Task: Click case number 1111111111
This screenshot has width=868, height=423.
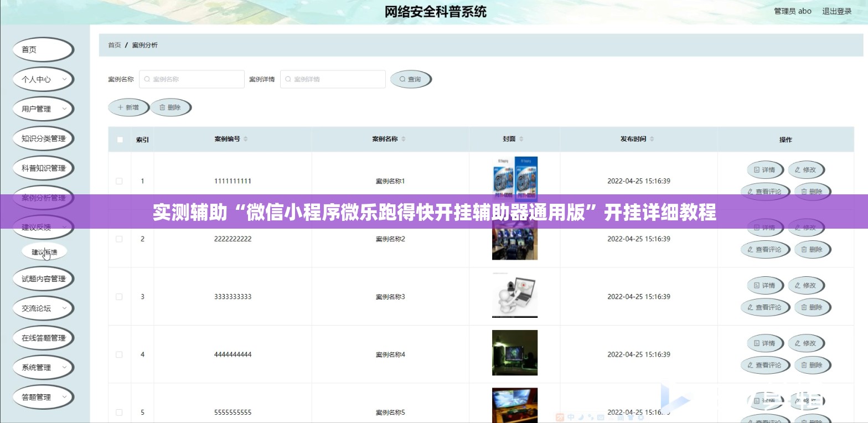Action: [x=232, y=181]
